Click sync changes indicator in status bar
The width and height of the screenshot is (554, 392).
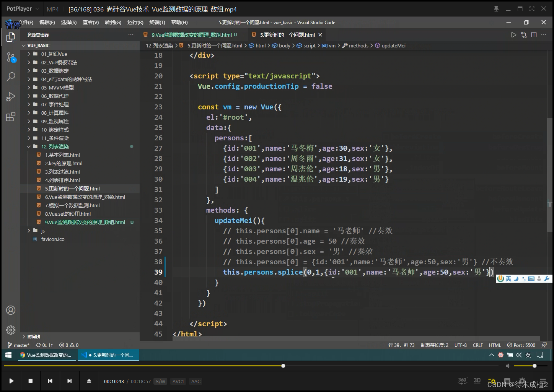click(44, 345)
